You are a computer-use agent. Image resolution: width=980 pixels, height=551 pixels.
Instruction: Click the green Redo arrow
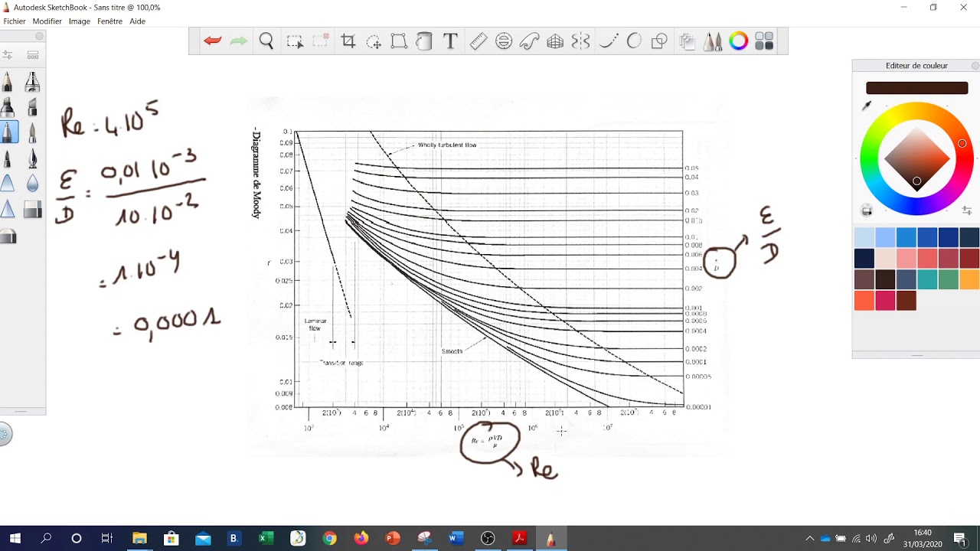(239, 41)
